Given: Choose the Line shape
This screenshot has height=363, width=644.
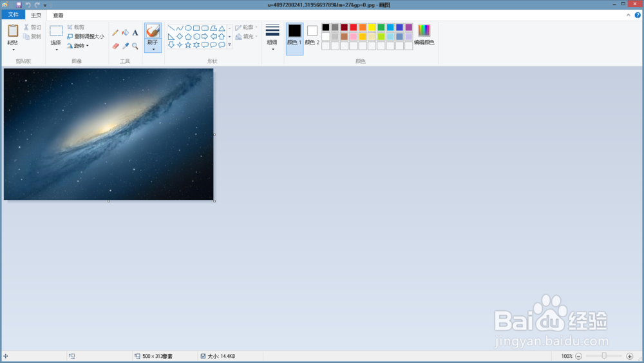Looking at the screenshot, I should click(x=171, y=28).
